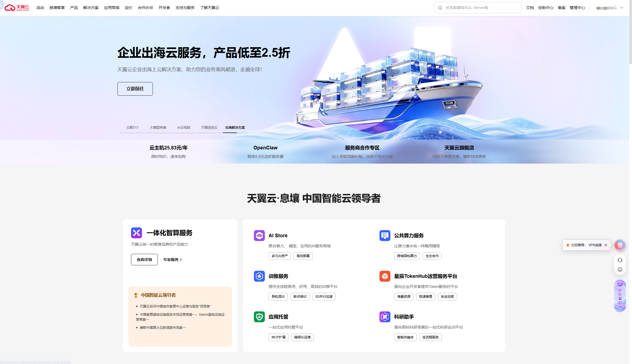Open the 活动 navigation menu
Screen dimensions: 632x364
pos(40,8)
